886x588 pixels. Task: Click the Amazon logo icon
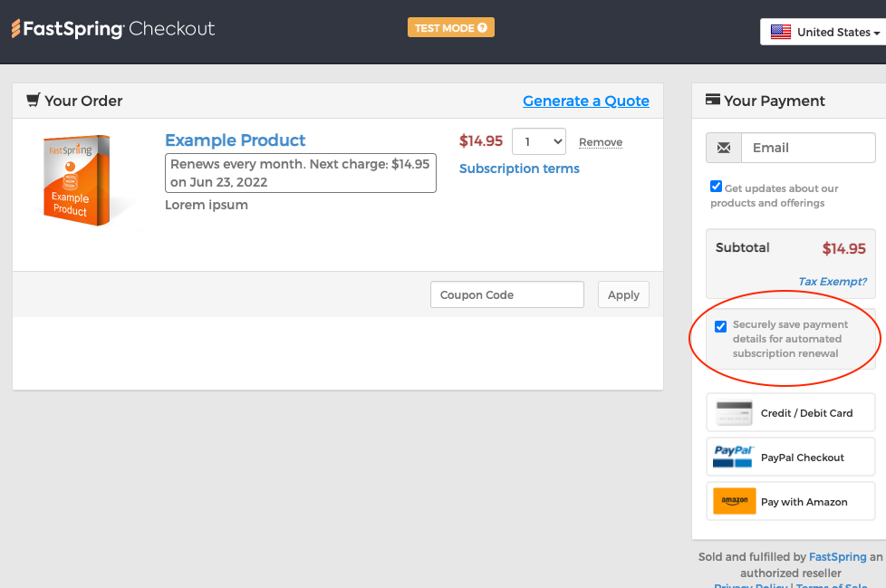[x=734, y=501]
